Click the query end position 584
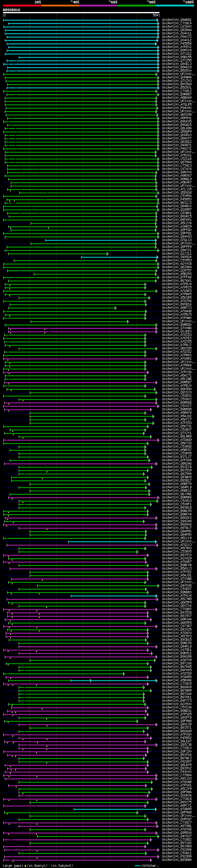 [155, 15]
